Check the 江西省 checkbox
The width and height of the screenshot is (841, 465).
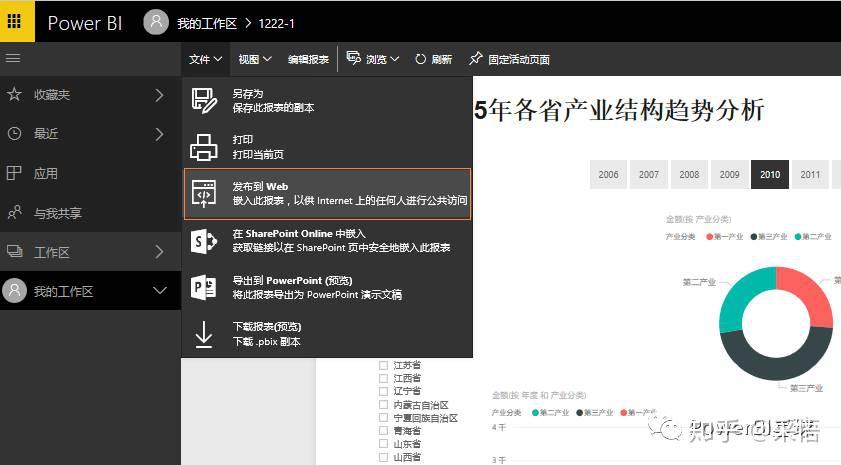coord(383,378)
